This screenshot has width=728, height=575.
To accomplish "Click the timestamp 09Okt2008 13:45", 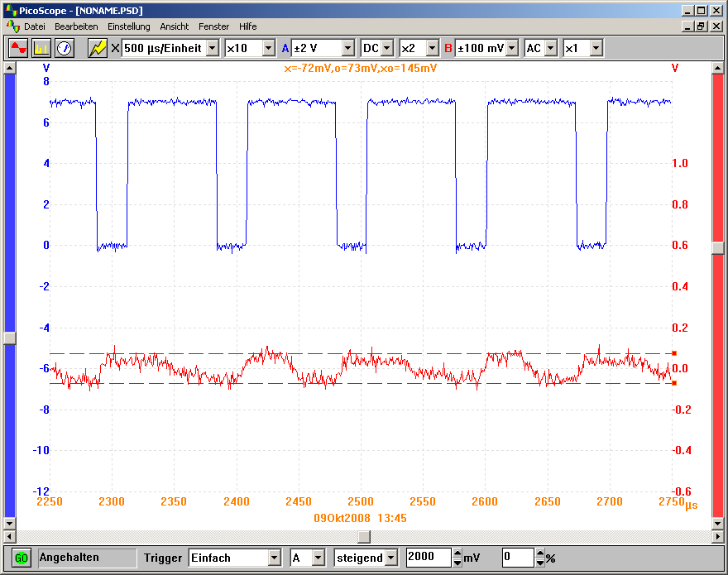I will (361, 518).
